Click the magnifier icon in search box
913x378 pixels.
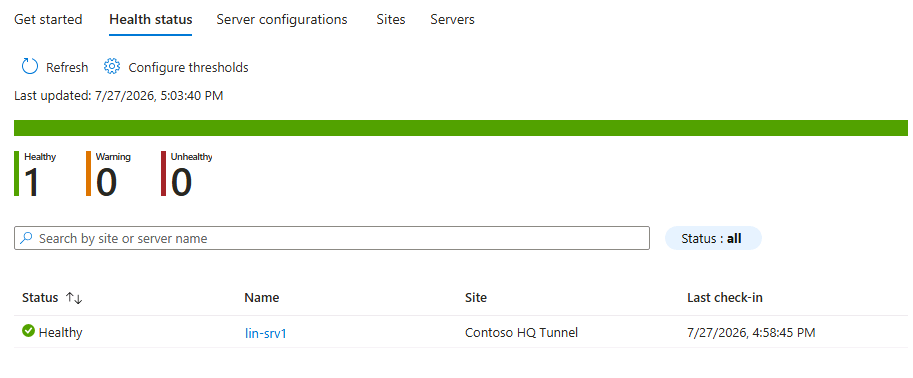pos(26,238)
